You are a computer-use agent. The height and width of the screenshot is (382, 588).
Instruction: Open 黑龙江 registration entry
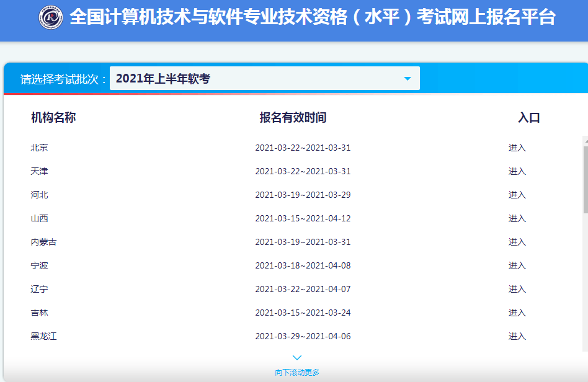coord(517,336)
